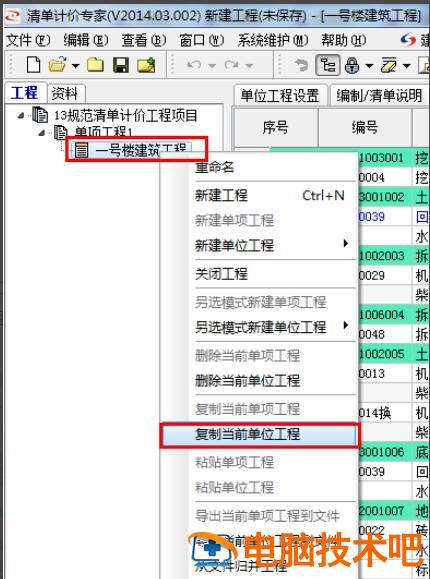
Task: Open the 窗口(W) menu
Action: pos(202,40)
